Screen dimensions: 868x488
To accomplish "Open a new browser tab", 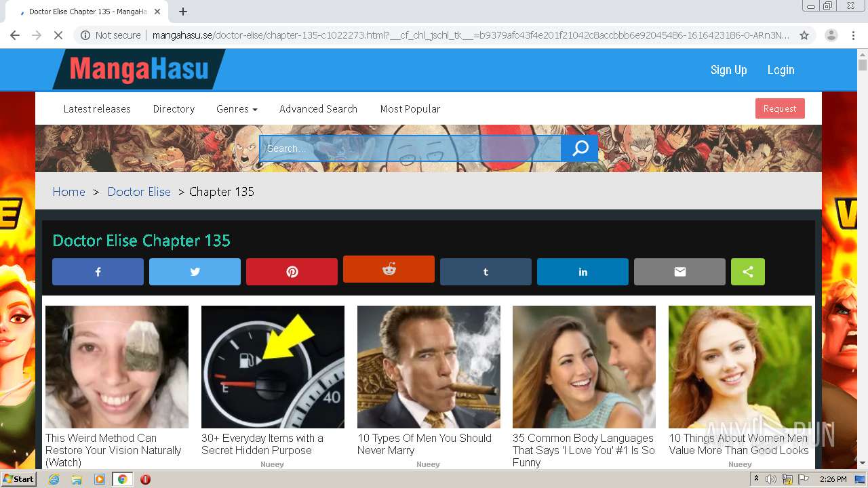I will point(183,12).
